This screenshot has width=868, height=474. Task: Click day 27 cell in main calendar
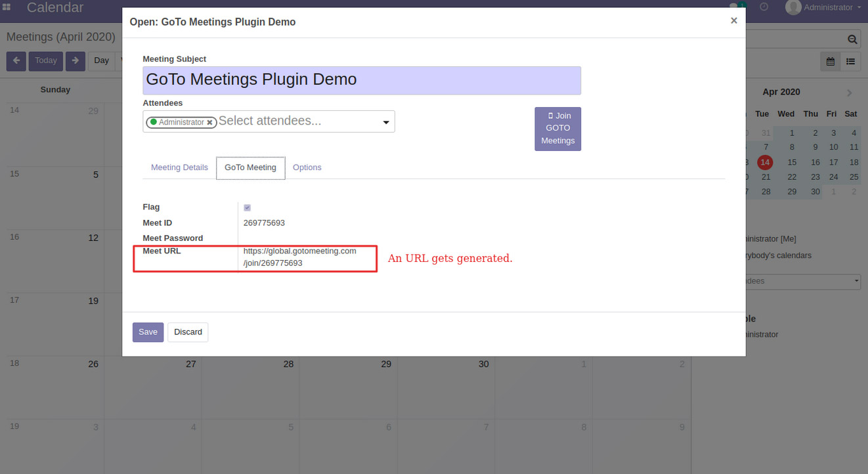point(153,388)
